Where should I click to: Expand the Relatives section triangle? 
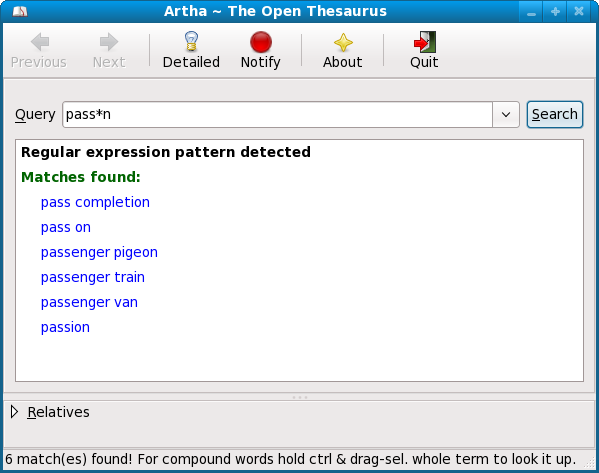click(15, 412)
